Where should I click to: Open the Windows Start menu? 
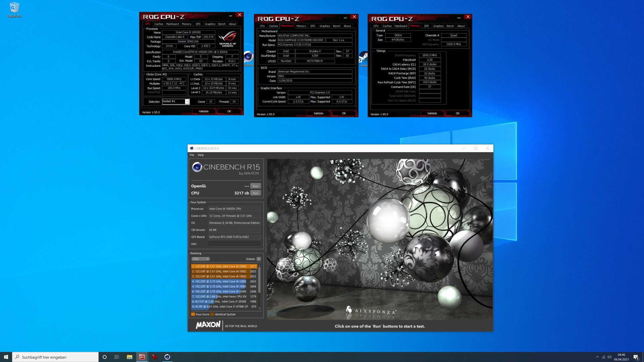click(x=6, y=357)
